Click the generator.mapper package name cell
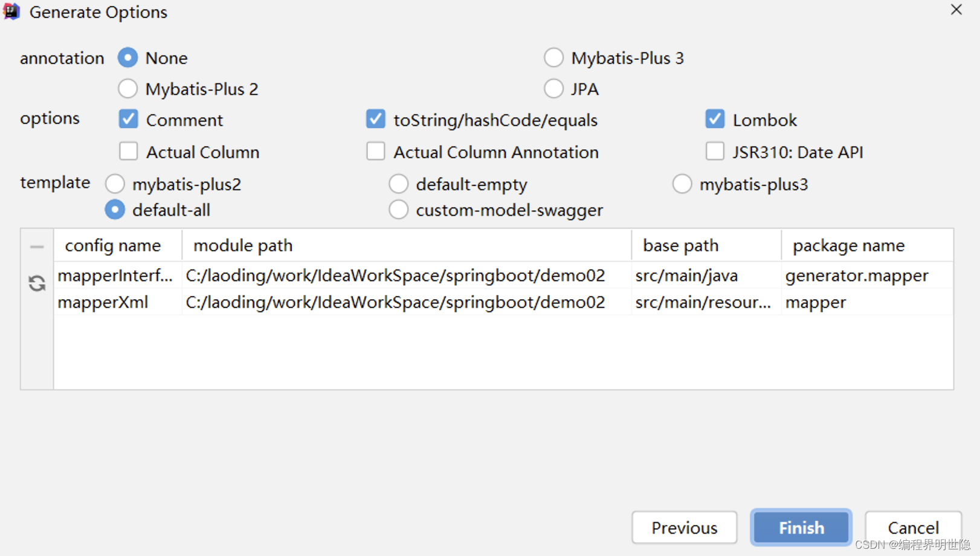 (x=867, y=276)
